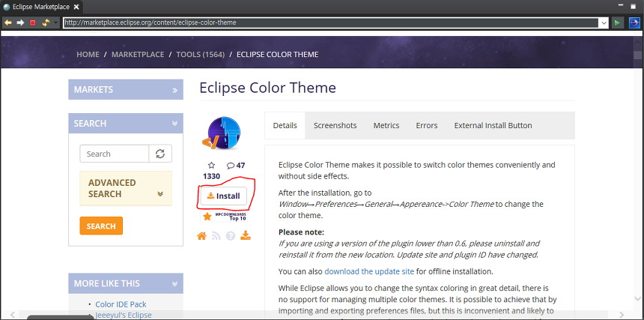The height and width of the screenshot is (320, 644).
Task: Navigate to MARKETPLACE breadcrumb
Action: click(x=138, y=54)
